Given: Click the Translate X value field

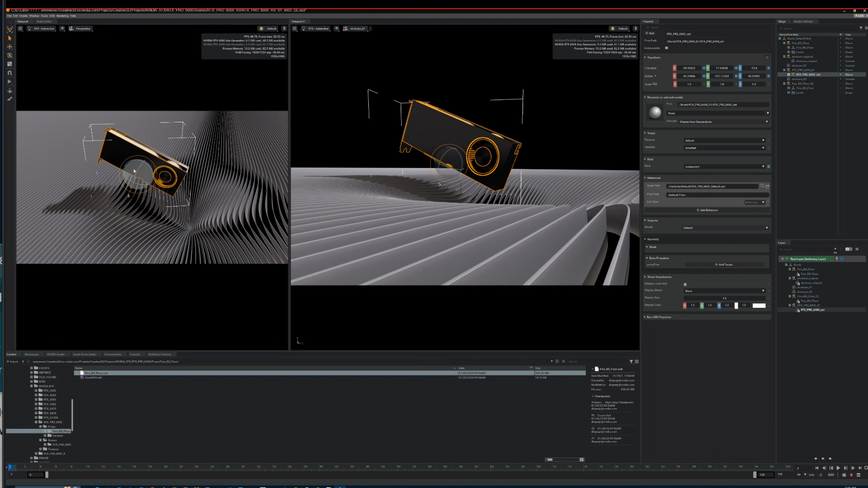Looking at the screenshot, I should [x=688, y=68].
